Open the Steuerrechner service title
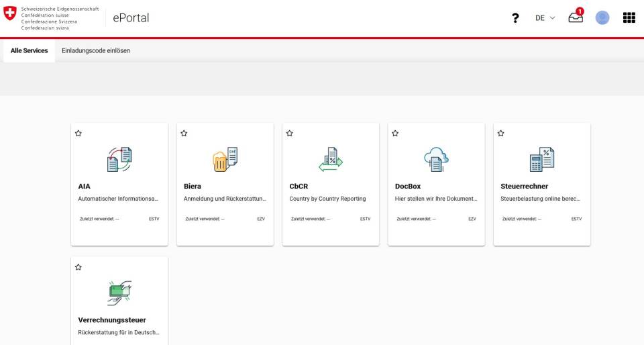This screenshot has height=345, width=644. 524,186
